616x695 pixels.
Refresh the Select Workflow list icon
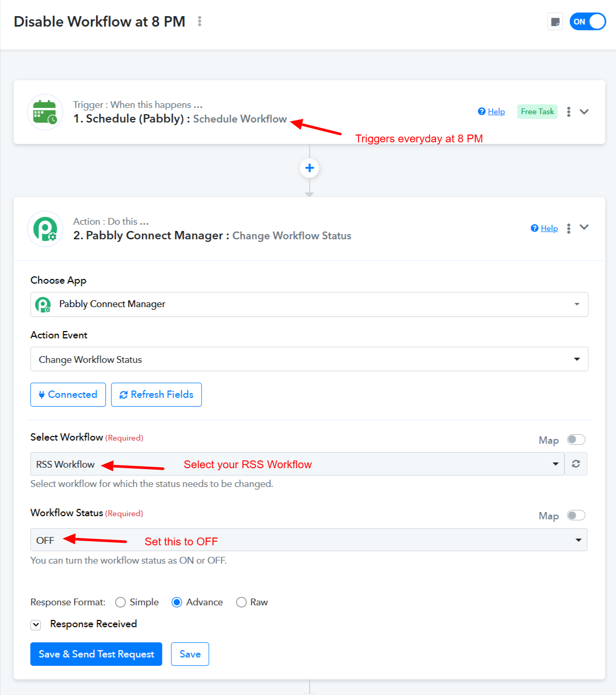pos(576,464)
